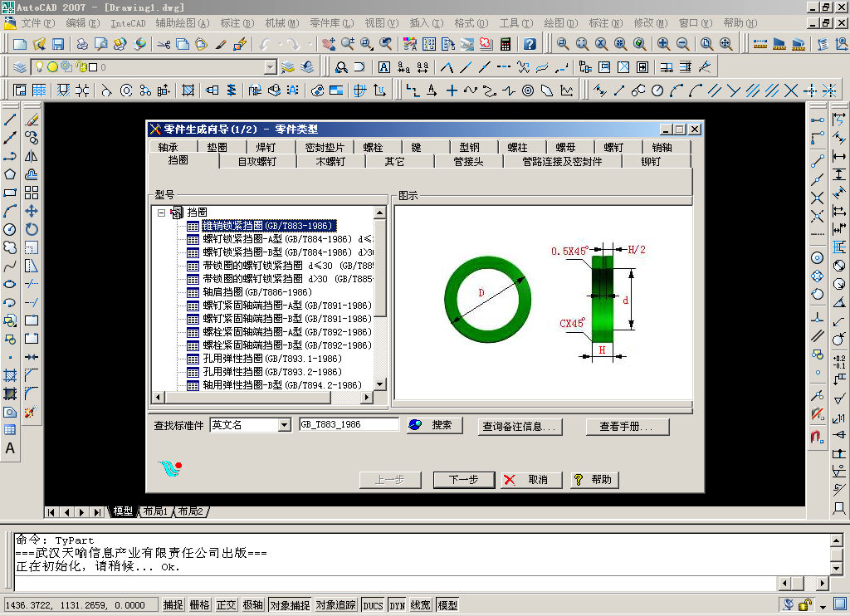Toggle 对象捕捉 object snap in status bar

[x=290, y=604]
